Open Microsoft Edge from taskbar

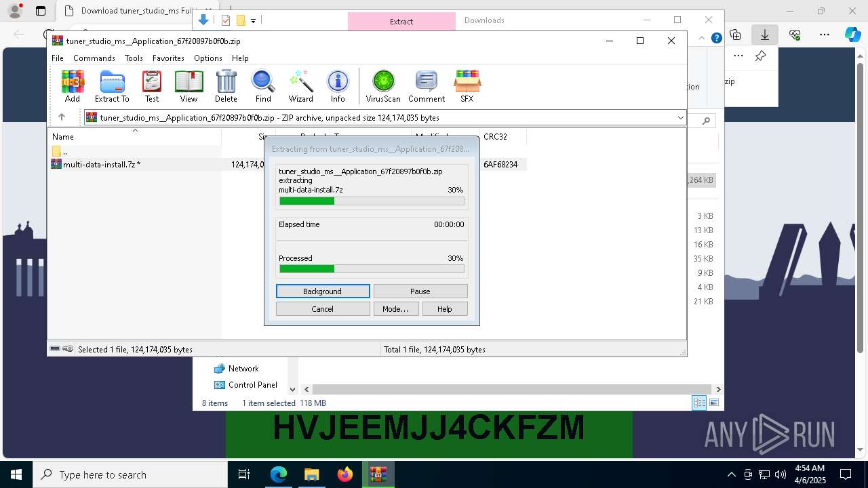point(279,474)
